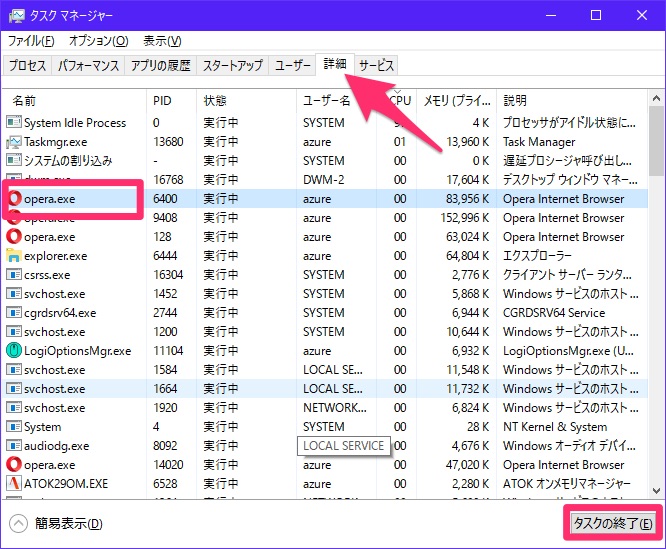Click the System Idle Process row icon
Screen dimensions: 666x549
pyautogui.click(x=14, y=122)
